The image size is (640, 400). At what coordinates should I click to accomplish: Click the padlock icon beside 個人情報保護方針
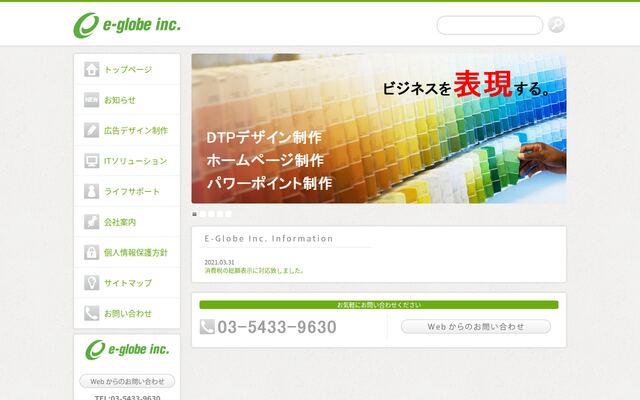click(x=91, y=252)
